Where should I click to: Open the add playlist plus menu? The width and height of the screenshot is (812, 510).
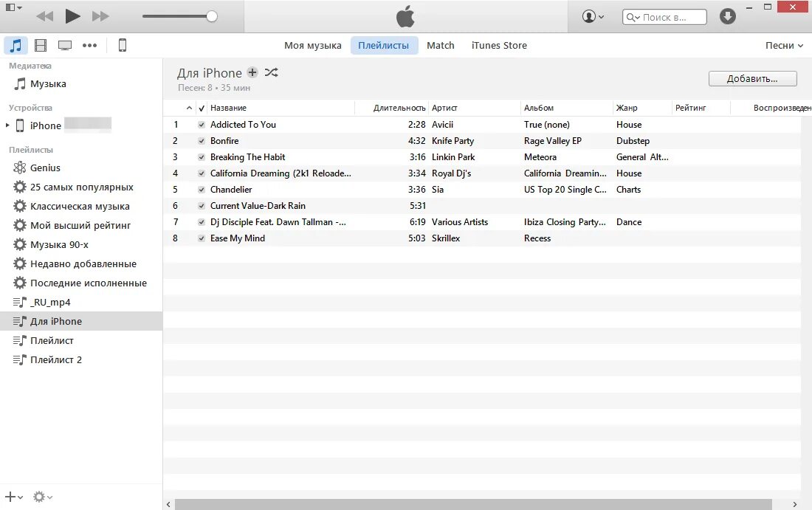pos(13,497)
